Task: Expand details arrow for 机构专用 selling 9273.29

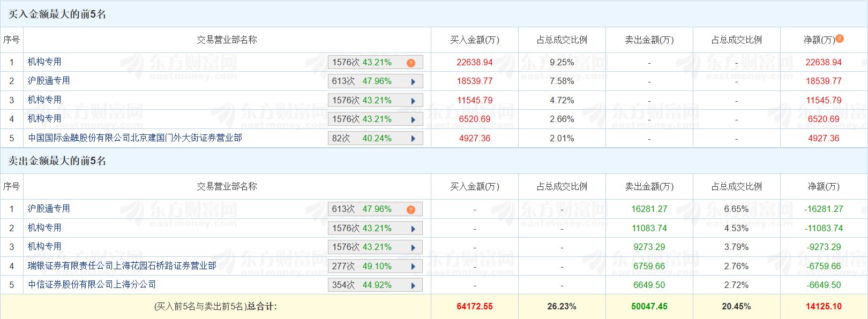Action: [413, 248]
